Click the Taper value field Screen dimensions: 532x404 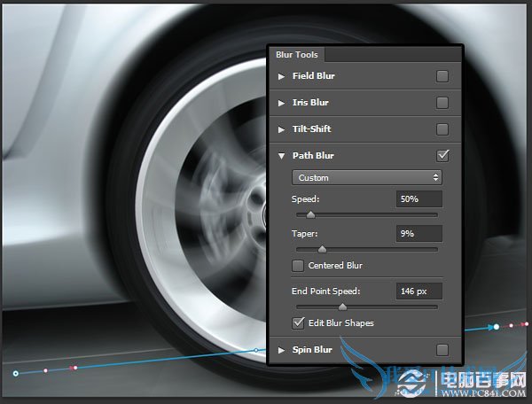pos(419,234)
